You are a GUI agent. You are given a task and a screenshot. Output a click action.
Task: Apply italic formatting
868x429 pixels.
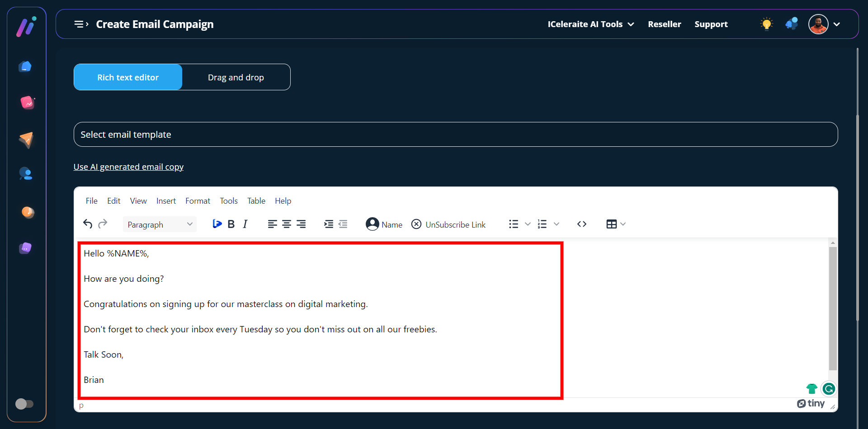[245, 224]
